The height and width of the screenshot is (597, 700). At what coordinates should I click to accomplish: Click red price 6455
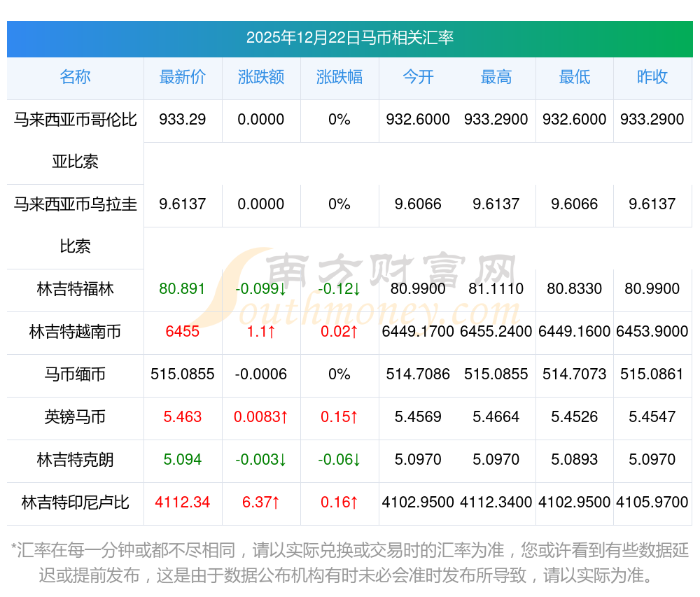[182, 332]
